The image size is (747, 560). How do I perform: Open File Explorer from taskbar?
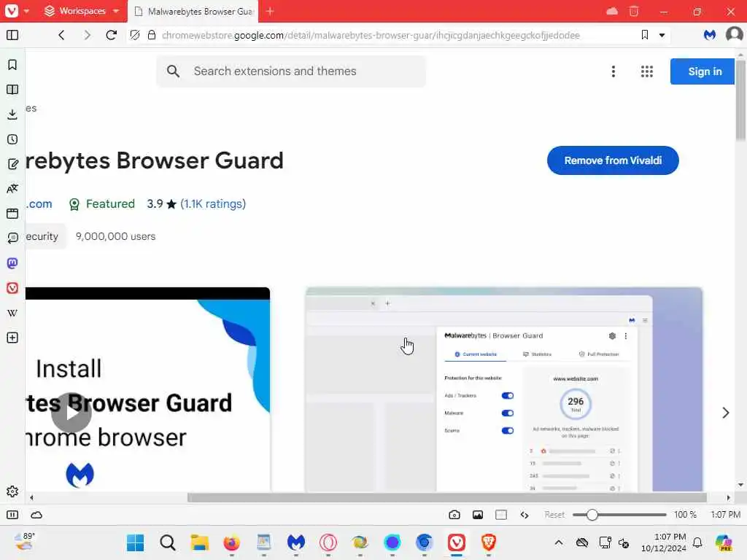tap(200, 542)
